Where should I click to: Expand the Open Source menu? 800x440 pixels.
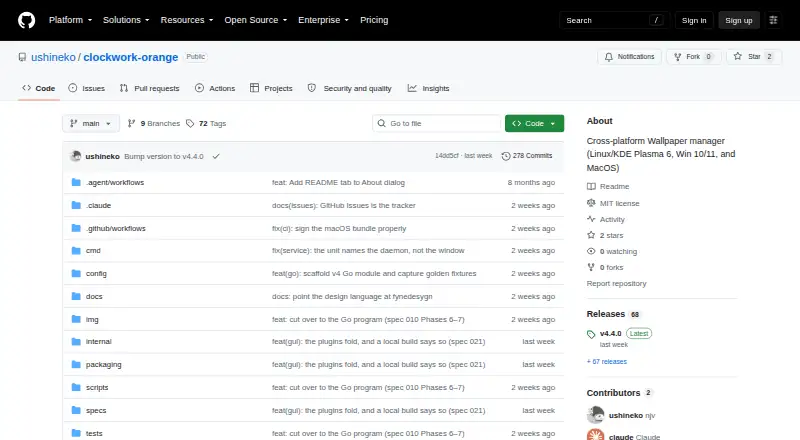point(256,20)
